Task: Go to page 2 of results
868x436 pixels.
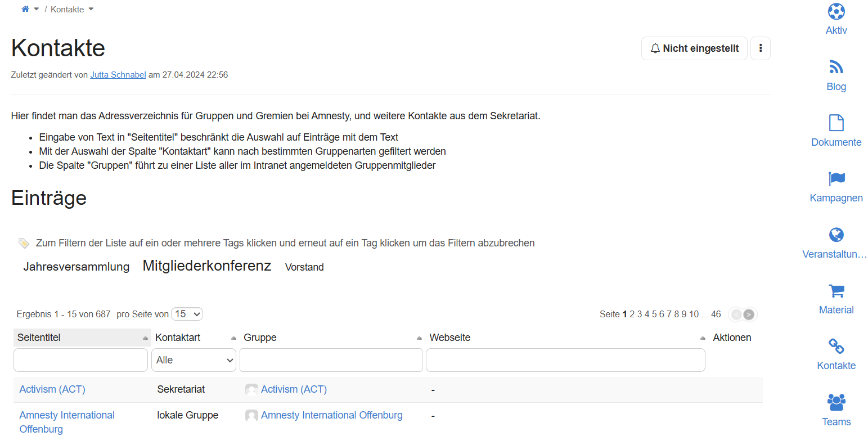Action: [632, 314]
